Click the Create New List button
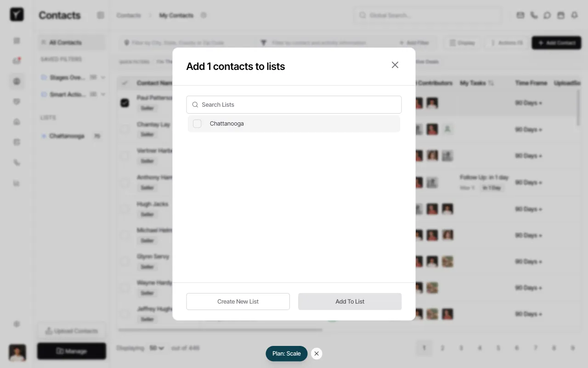Screen dimensions: 588x368 pyautogui.click(x=238, y=301)
